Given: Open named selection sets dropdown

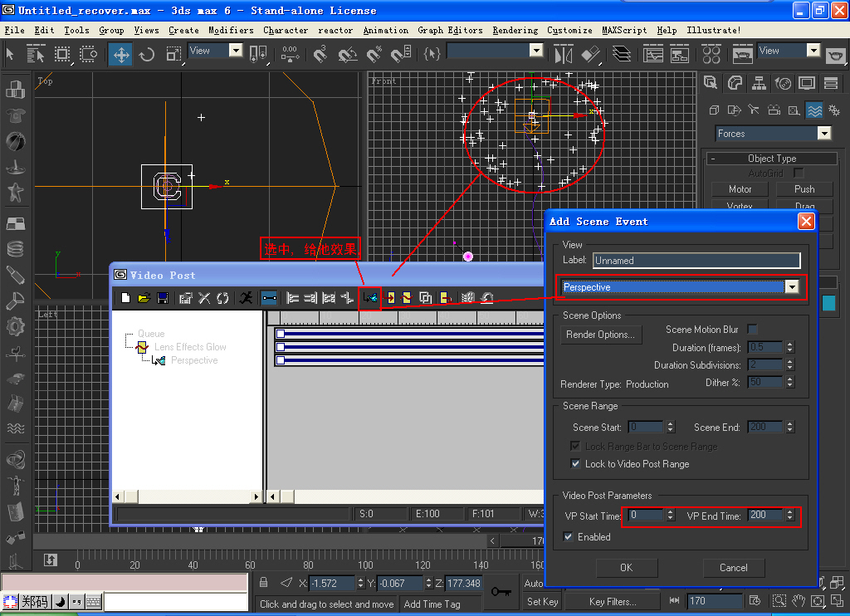Looking at the screenshot, I should point(536,51).
